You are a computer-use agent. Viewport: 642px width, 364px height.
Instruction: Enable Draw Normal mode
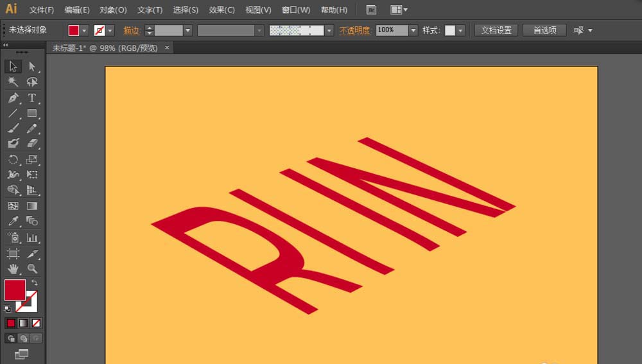tap(11, 338)
